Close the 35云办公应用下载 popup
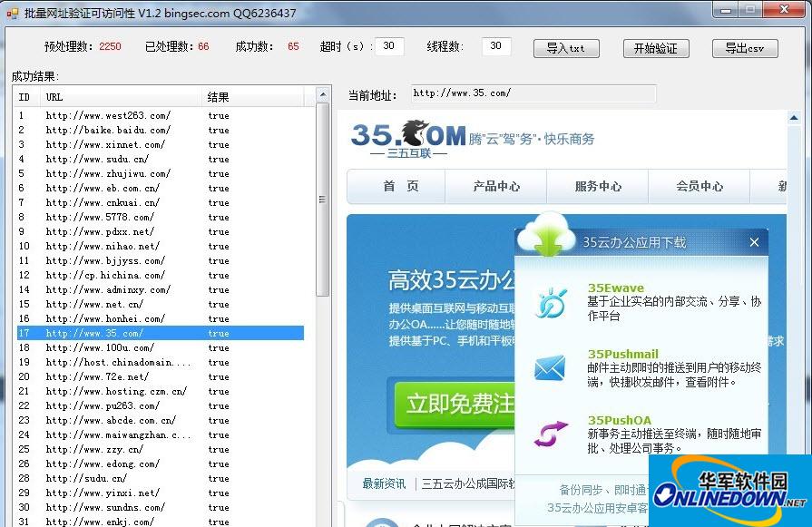 pos(755,242)
